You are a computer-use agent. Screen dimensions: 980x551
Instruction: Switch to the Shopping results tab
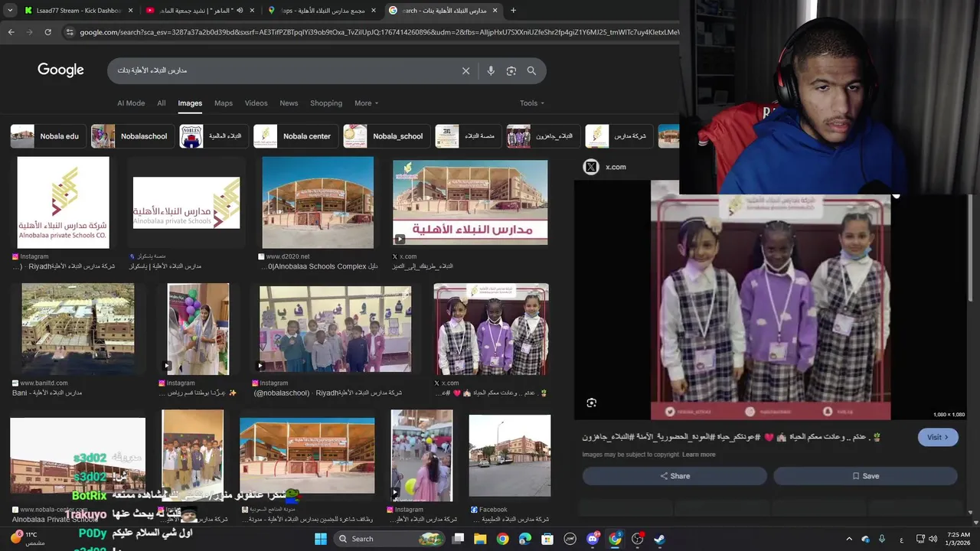326,103
